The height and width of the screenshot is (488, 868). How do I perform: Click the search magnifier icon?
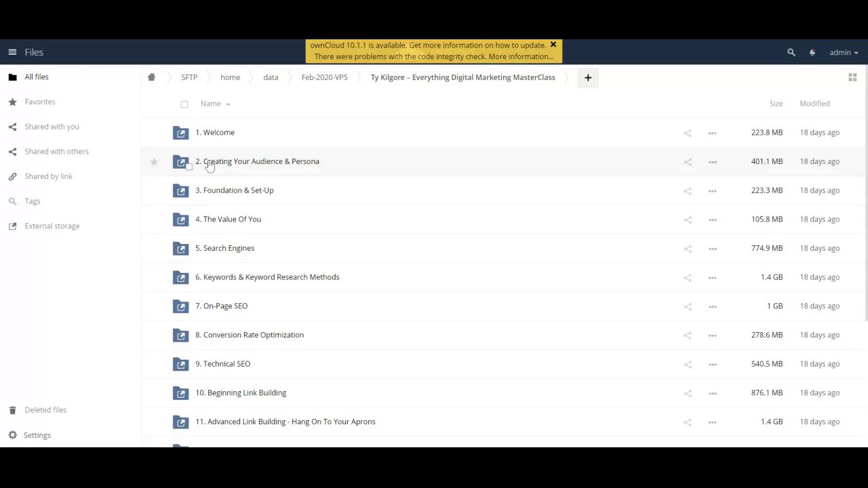[791, 52]
